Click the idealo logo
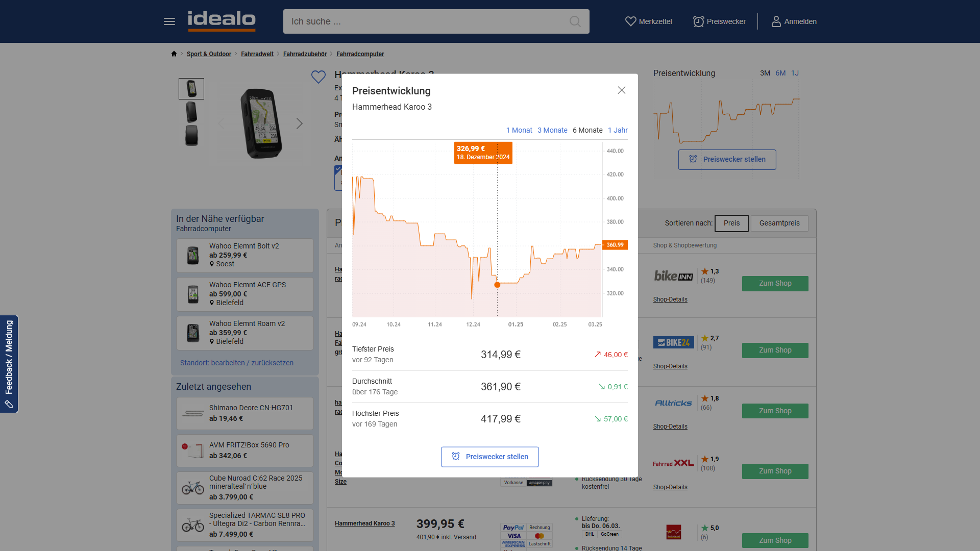The image size is (980, 551). (x=222, y=21)
